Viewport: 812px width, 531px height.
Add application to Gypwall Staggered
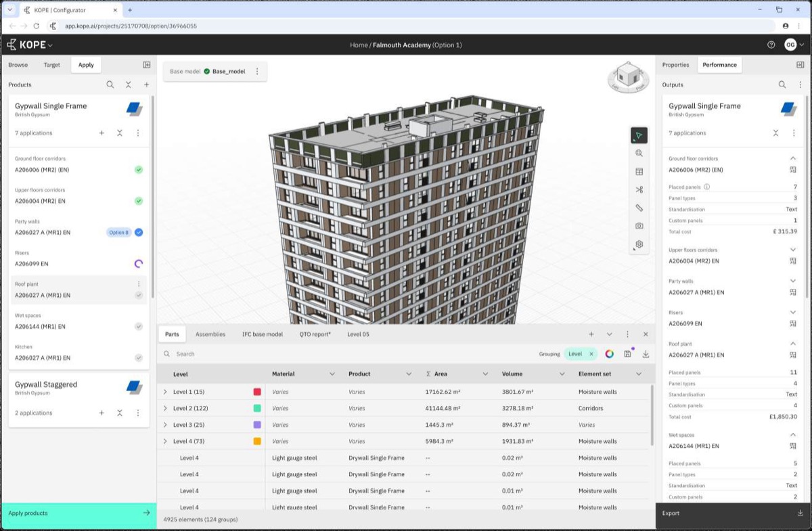pos(101,413)
